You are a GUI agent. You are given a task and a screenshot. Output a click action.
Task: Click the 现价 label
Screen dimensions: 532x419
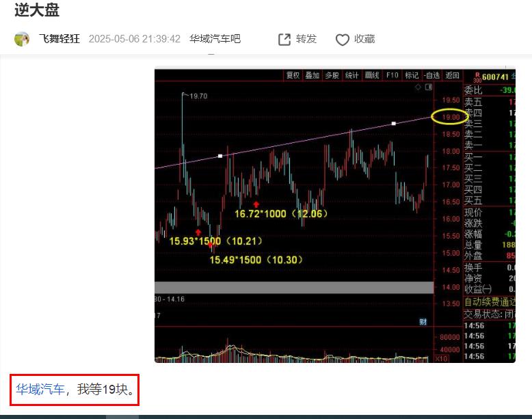(473, 213)
